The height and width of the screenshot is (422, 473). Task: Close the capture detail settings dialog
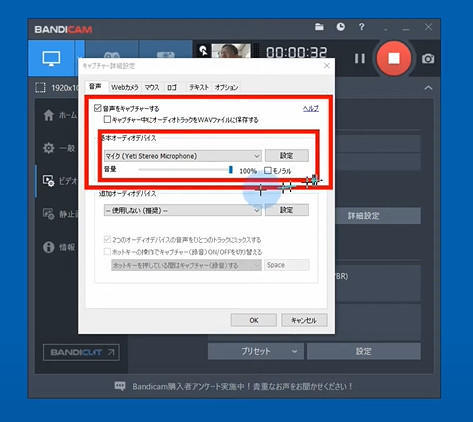[x=327, y=66]
